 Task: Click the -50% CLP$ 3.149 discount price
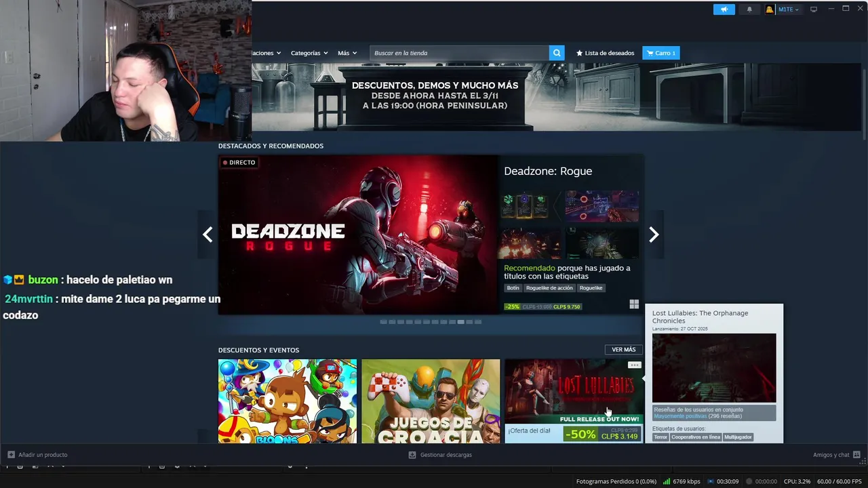point(602,434)
